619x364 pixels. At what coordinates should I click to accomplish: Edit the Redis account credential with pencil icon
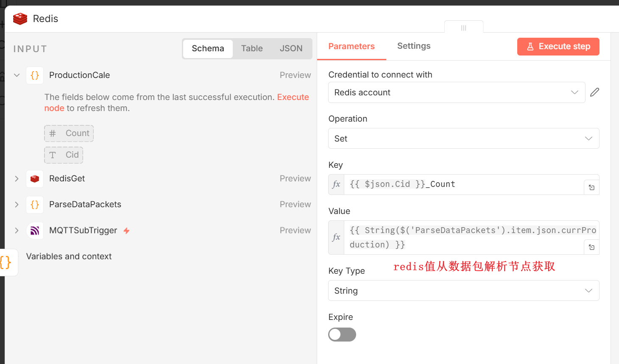pos(594,92)
